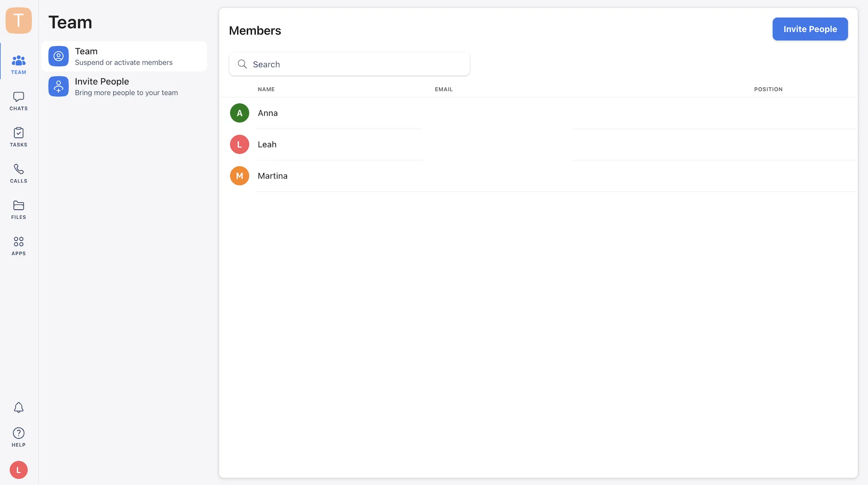Open your profile avatar at bottom left
This screenshot has height=485, width=868.
click(18, 470)
